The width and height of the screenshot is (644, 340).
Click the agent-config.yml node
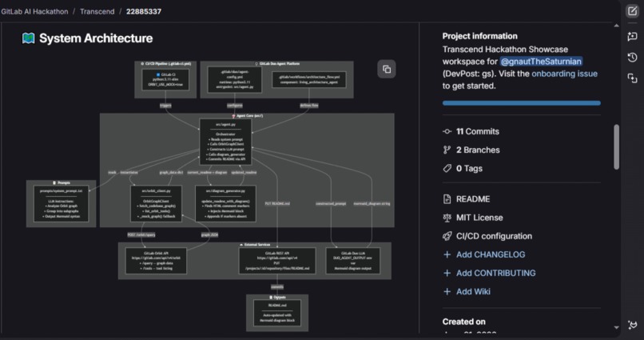pyautogui.click(x=235, y=79)
